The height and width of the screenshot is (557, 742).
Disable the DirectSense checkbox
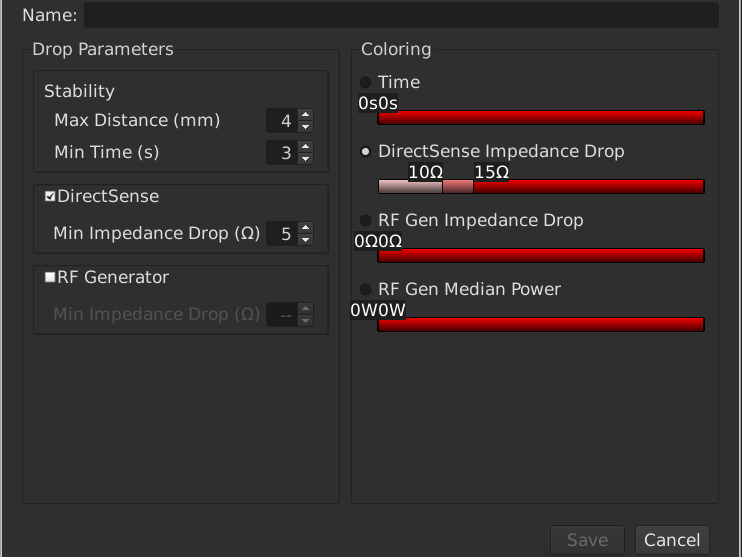[50, 197]
